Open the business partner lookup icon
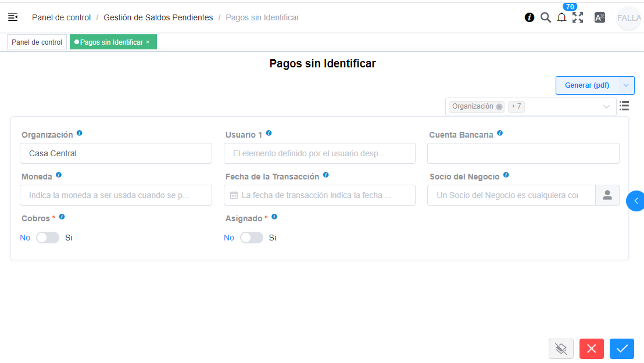 607,195
